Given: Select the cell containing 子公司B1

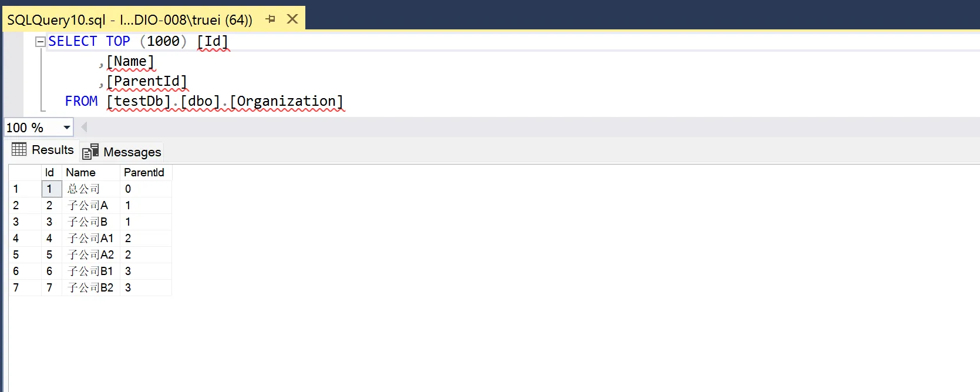Looking at the screenshot, I should click(91, 271).
